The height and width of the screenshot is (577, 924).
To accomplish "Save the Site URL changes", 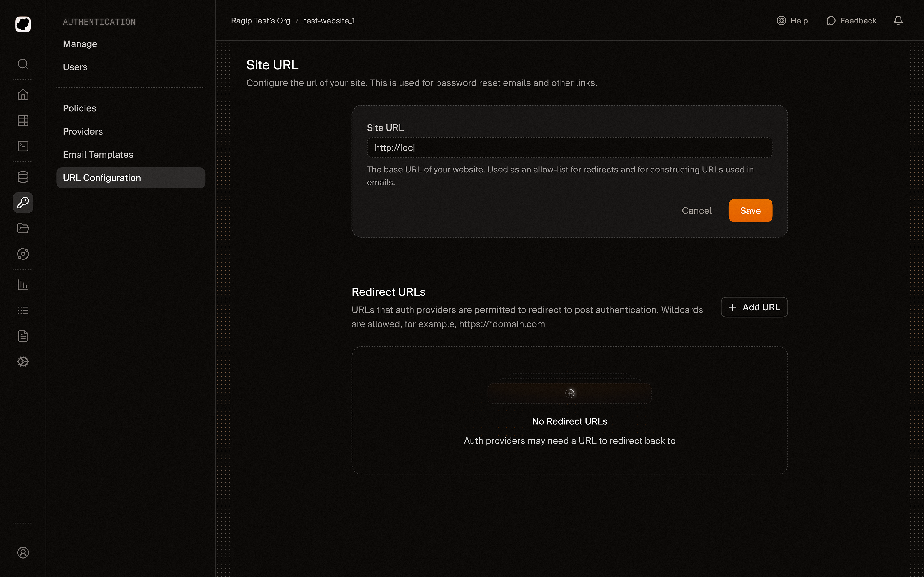I will tap(750, 210).
